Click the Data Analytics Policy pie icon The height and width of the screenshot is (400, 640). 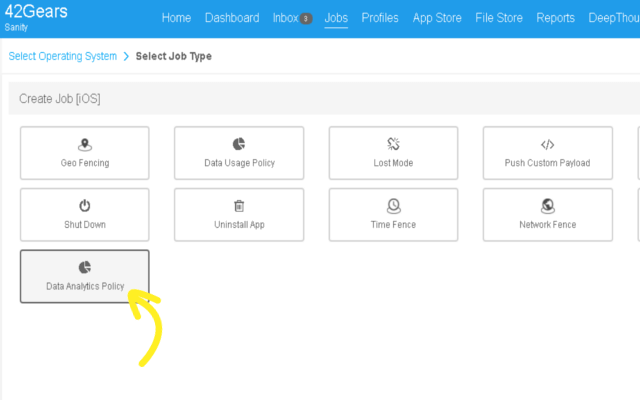click(x=85, y=267)
